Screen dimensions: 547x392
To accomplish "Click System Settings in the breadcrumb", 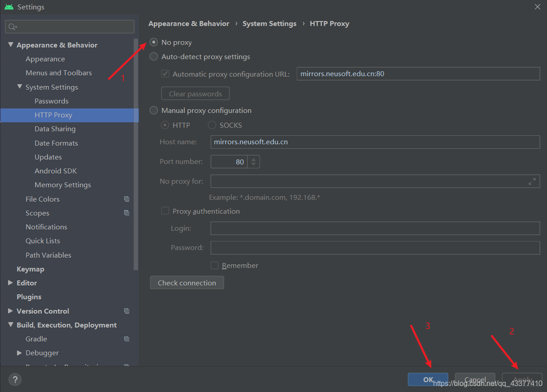I will coord(269,23).
